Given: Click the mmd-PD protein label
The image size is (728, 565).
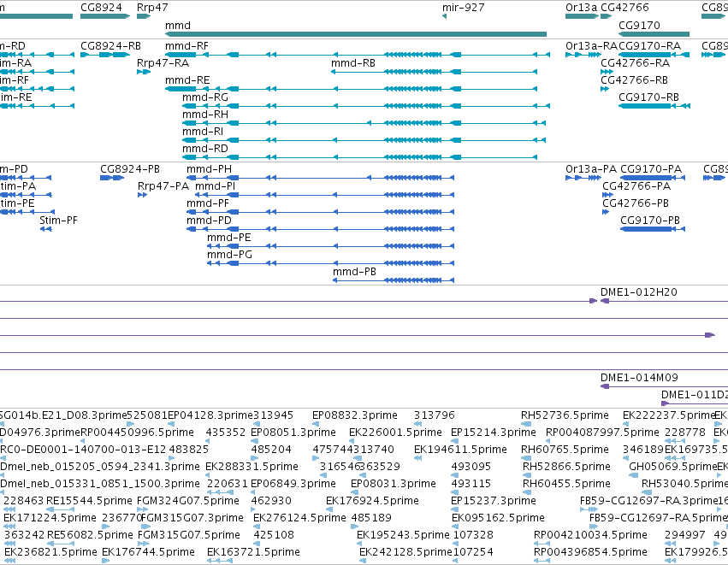Looking at the screenshot, I should [x=209, y=221].
